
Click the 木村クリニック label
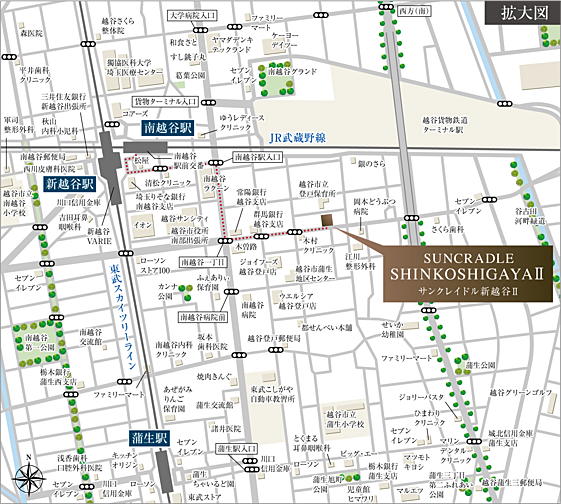pyautogui.click(x=318, y=245)
